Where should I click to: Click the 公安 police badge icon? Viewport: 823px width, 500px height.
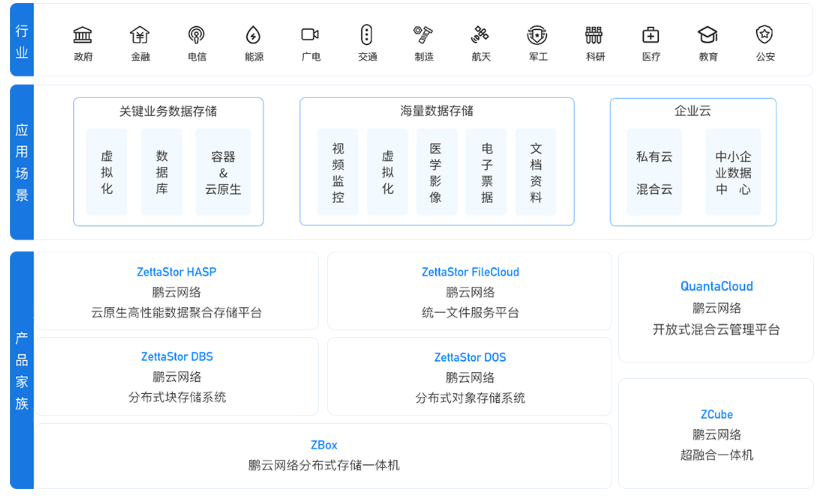pos(764,35)
